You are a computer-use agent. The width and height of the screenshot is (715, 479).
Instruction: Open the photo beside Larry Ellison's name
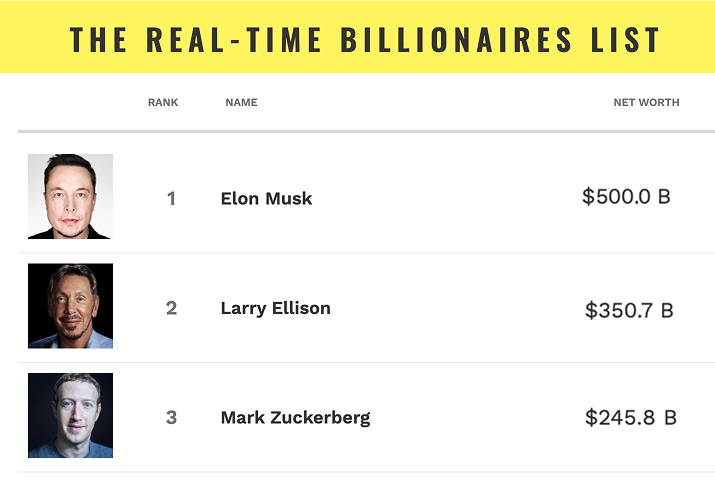point(70,306)
